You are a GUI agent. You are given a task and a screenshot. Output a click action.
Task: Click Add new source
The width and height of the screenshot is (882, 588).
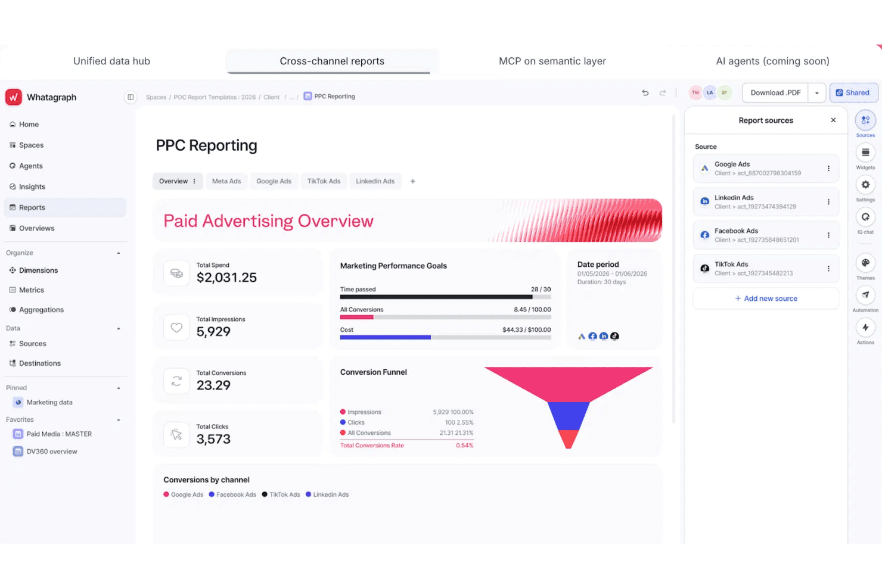pyautogui.click(x=766, y=298)
